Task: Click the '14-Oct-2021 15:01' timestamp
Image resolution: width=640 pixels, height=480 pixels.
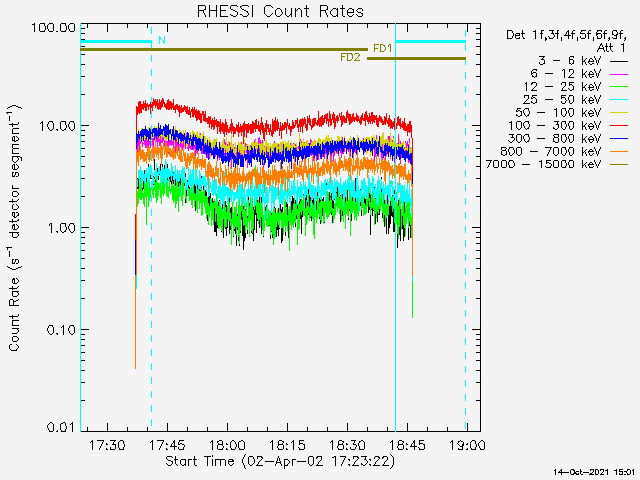Action: coord(594,472)
